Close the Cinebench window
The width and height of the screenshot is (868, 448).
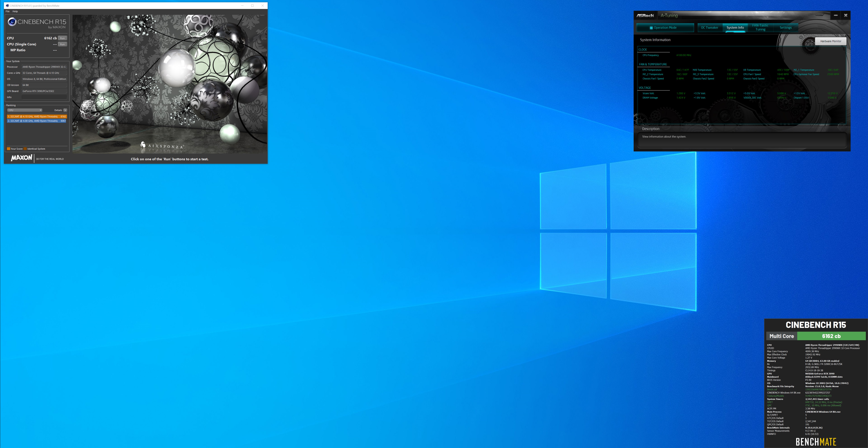[x=262, y=6]
